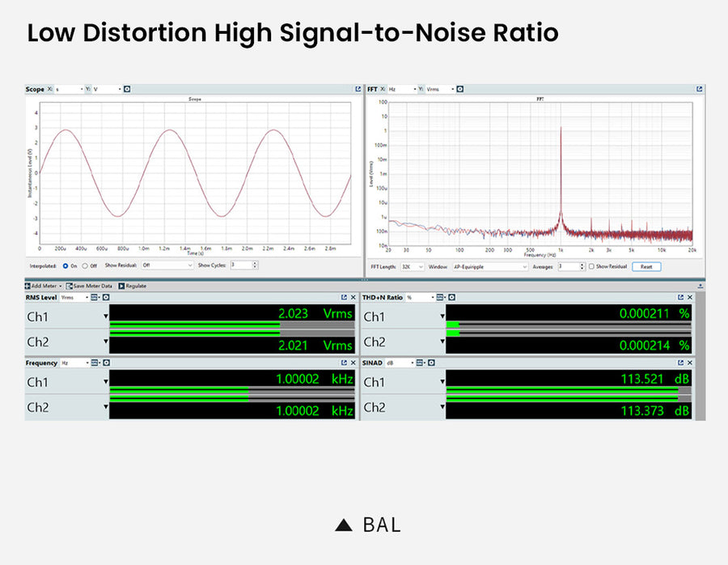This screenshot has height=565, width=728.
Task: Close the RMS Level meter
Action: 353,298
